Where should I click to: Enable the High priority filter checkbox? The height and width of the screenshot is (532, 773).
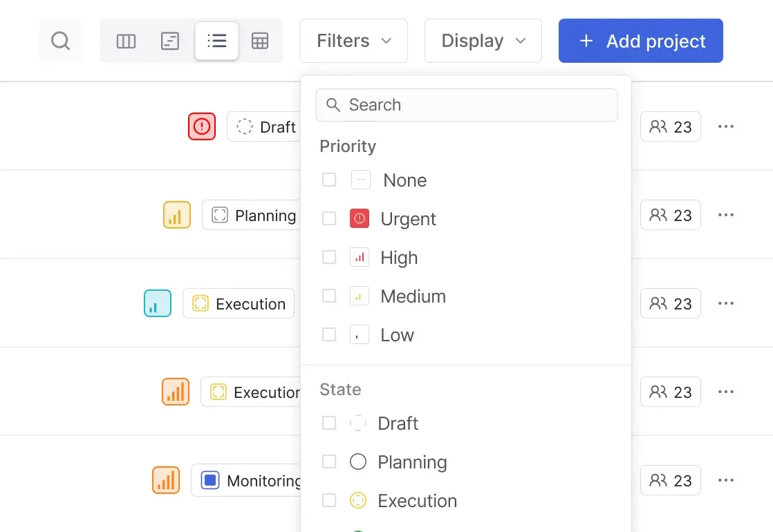click(x=329, y=256)
